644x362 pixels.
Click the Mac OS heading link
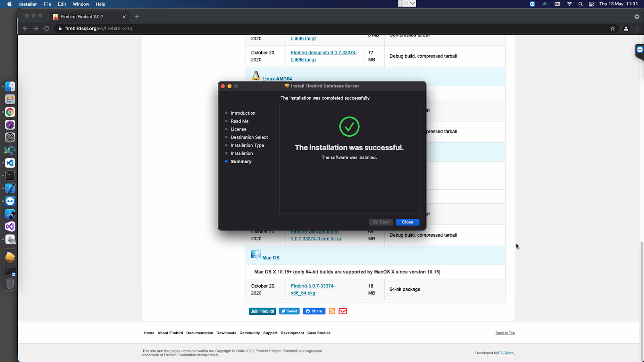click(271, 258)
